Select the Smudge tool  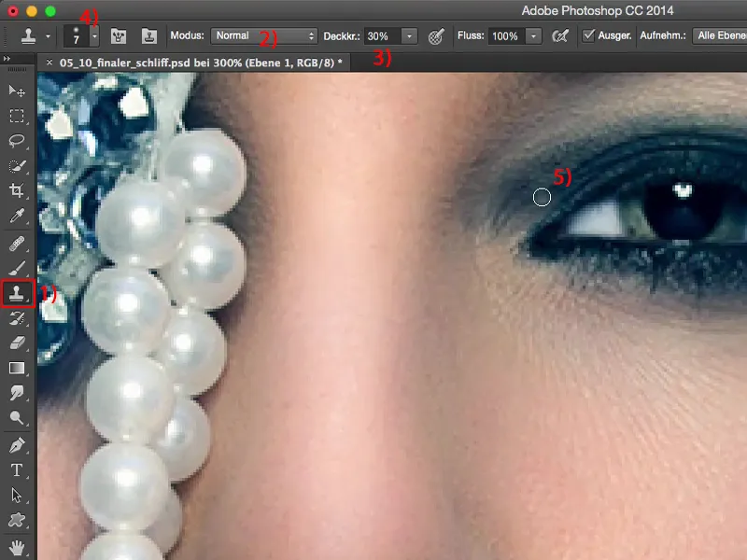[x=17, y=393]
